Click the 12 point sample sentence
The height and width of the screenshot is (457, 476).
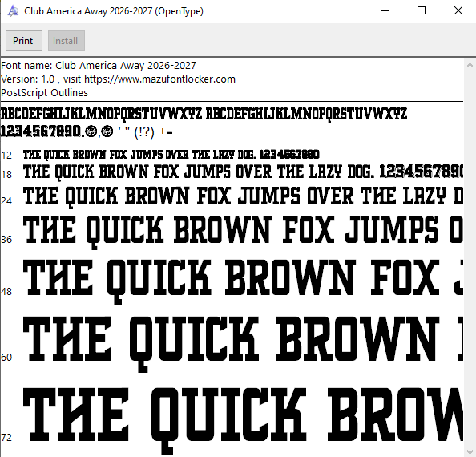(171, 155)
